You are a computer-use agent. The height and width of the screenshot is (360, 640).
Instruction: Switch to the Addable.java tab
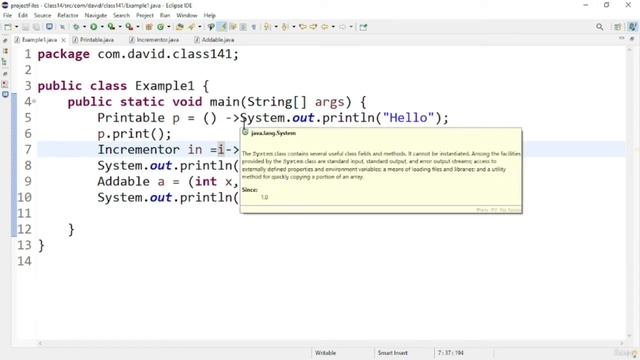point(214,40)
